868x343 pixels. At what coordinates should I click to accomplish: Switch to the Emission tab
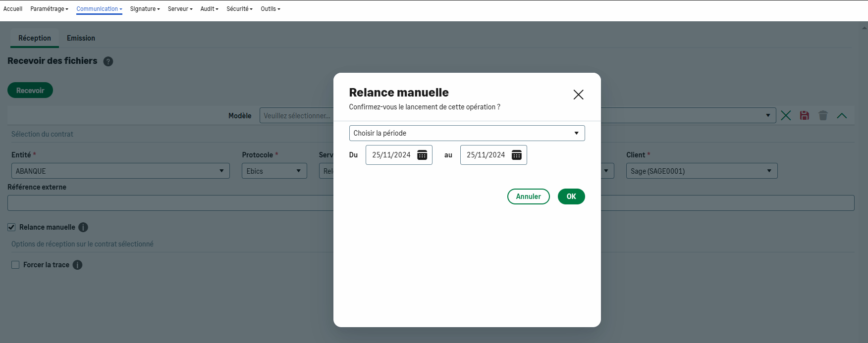[x=81, y=38]
